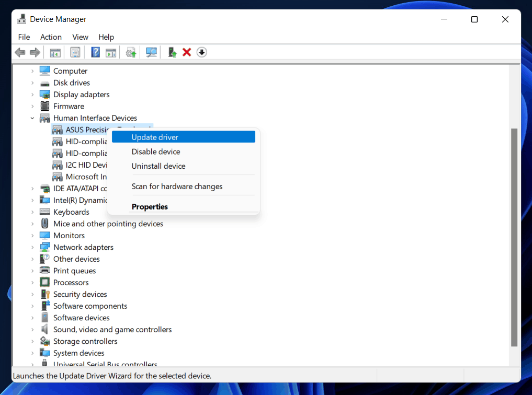This screenshot has height=395, width=532.
Task: Expand the Display adapters category
Action: (32, 95)
